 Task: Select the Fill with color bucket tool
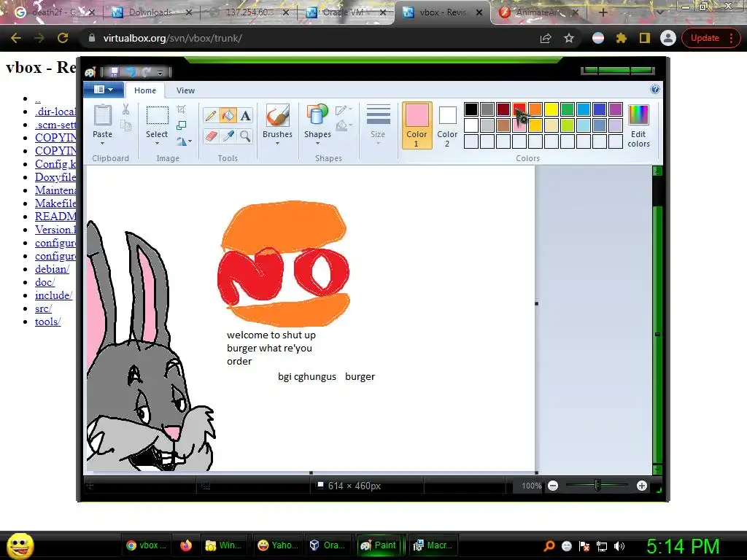(228, 116)
